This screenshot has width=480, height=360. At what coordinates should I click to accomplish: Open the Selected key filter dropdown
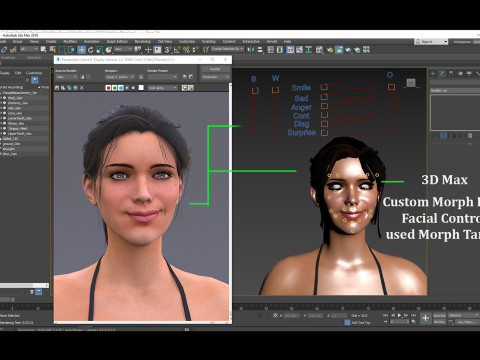click(464, 315)
